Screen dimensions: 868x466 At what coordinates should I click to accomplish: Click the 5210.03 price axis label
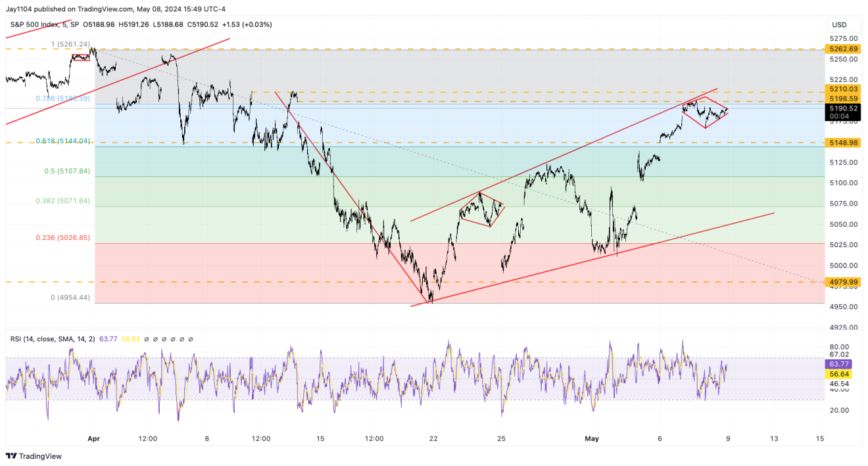(842, 89)
